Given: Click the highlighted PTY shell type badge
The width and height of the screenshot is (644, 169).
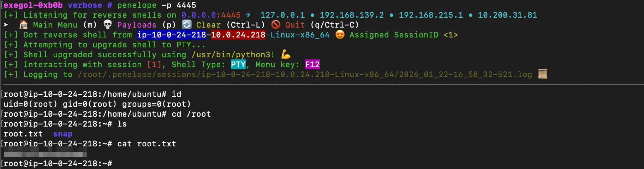Looking at the screenshot, I should click(238, 64).
